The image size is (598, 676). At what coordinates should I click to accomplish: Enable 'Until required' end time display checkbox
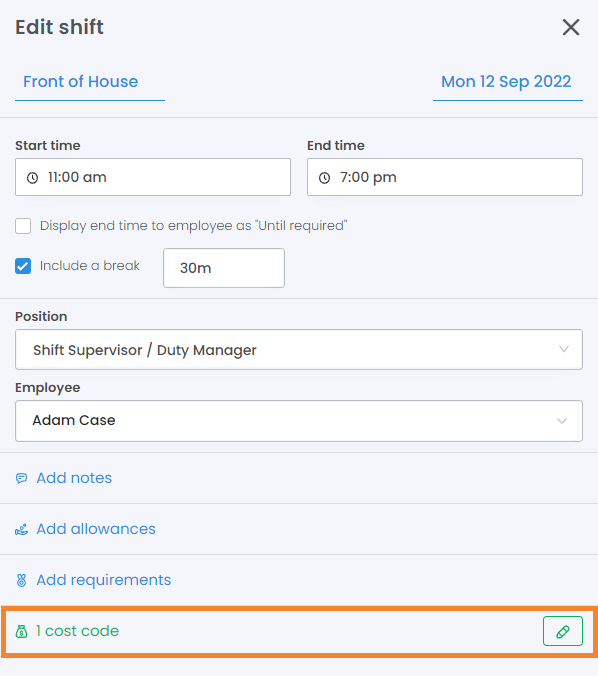[x=23, y=225]
